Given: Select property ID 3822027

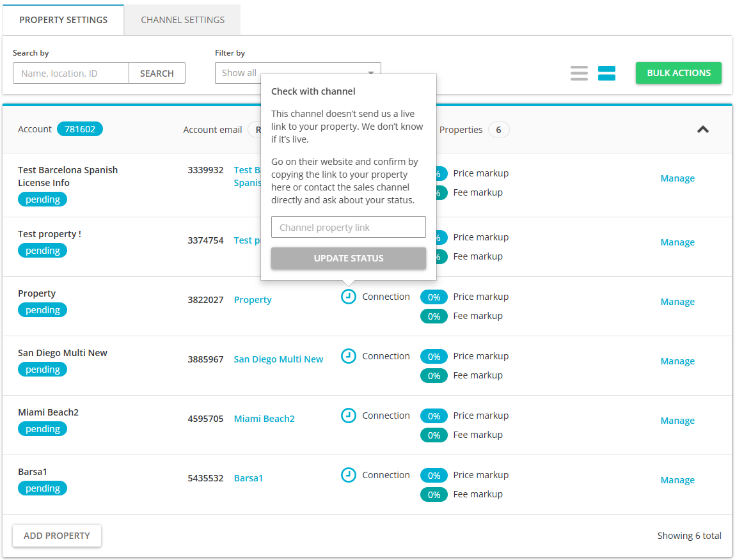Looking at the screenshot, I should (x=205, y=300).
